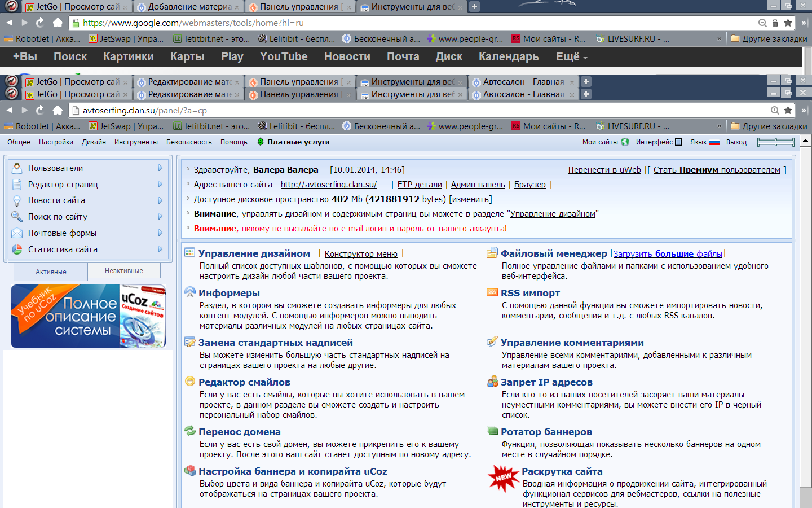
Task: Click the home button beside avtoserfing address bar
Action: 58,110
